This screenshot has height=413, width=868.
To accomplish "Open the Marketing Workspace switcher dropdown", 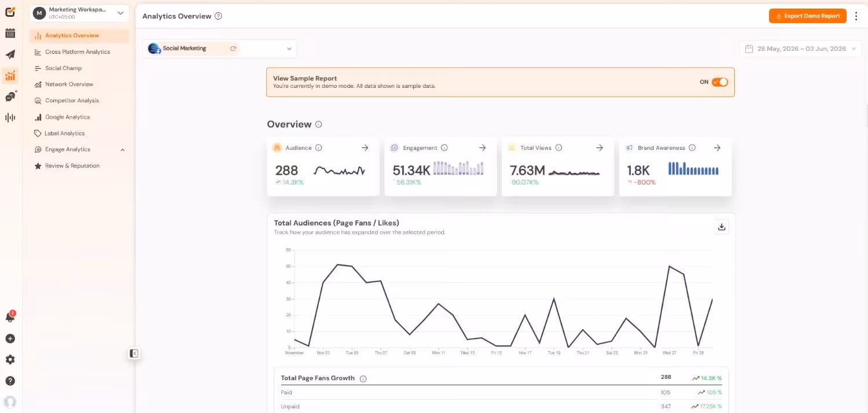I will click(x=79, y=13).
